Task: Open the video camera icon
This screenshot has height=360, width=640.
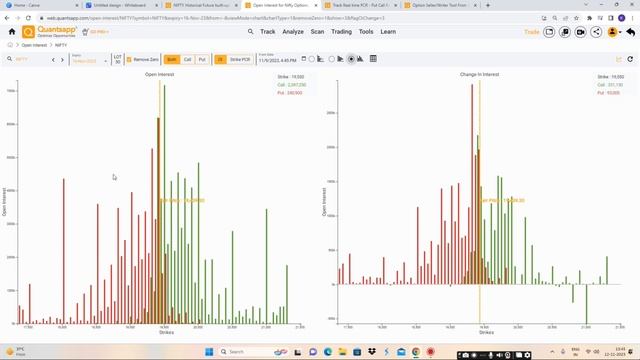Action: (580, 32)
